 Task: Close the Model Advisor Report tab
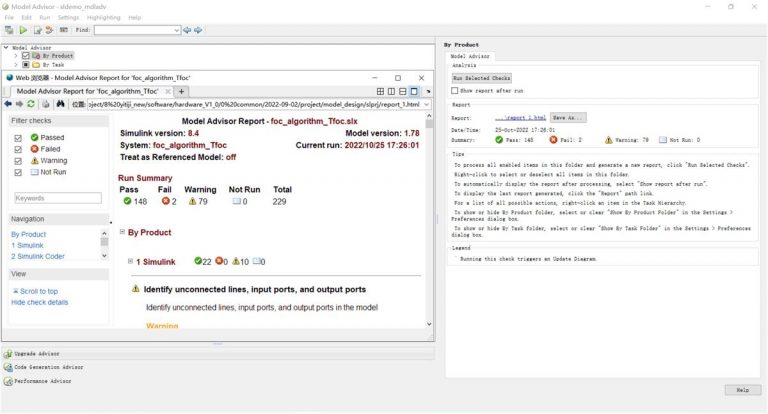pos(168,91)
